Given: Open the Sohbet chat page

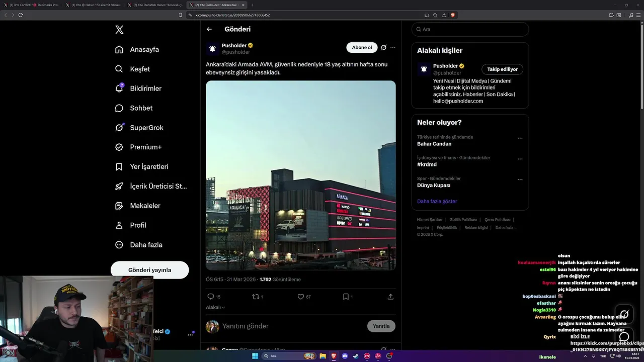Looking at the screenshot, I should (x=134, y=108).
